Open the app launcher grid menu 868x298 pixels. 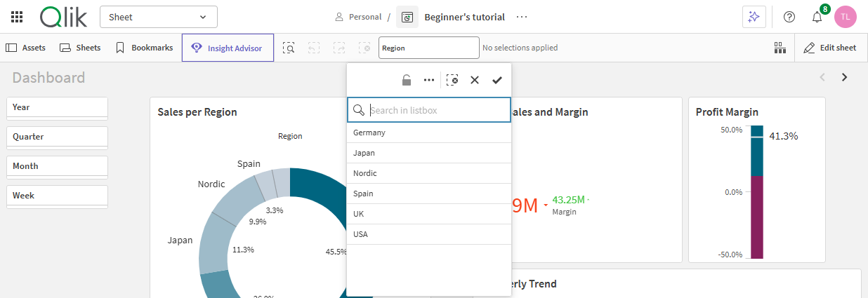coord(17,17)
